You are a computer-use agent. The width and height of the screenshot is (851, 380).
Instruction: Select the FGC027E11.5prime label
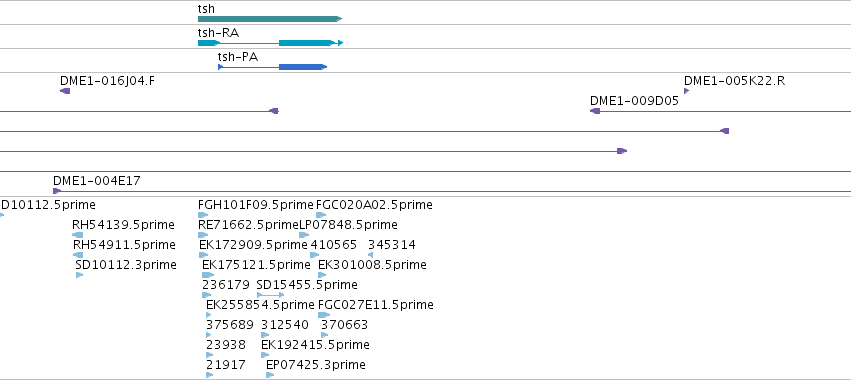coord(376,305)
